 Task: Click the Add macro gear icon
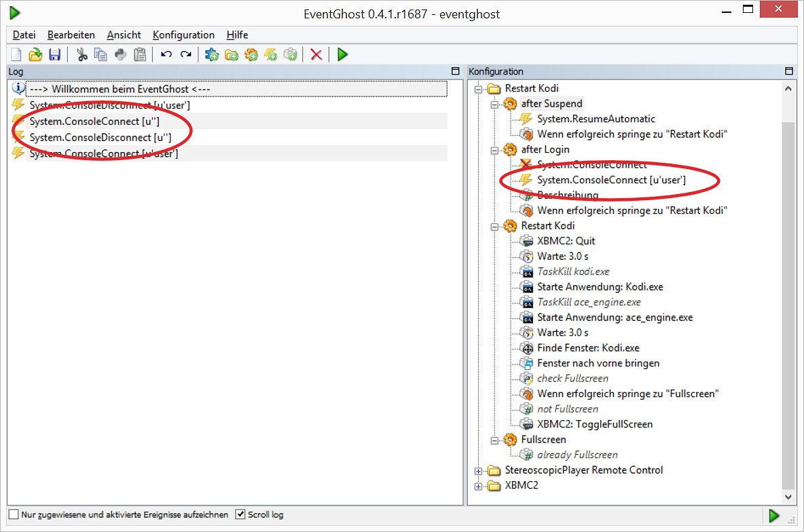[x=251, y=54]
